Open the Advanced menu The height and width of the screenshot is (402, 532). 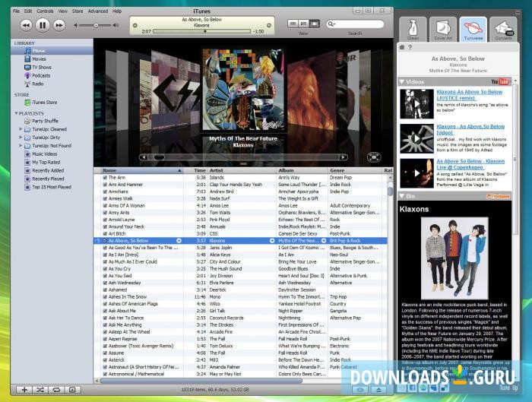coord(98,11)
